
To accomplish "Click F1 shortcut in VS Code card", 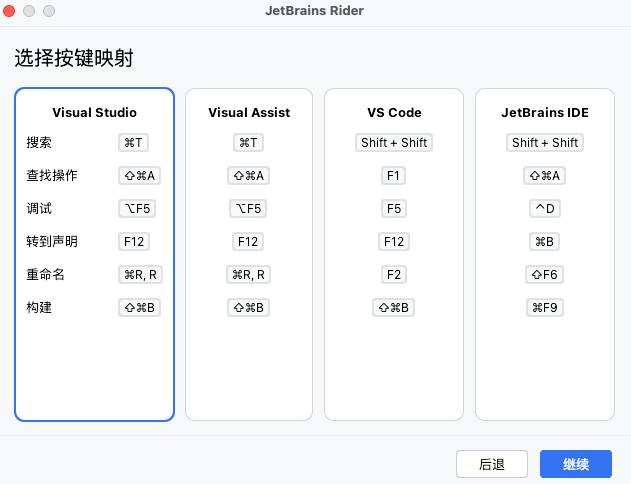I will pyautogui.click(x=393, y=175).
